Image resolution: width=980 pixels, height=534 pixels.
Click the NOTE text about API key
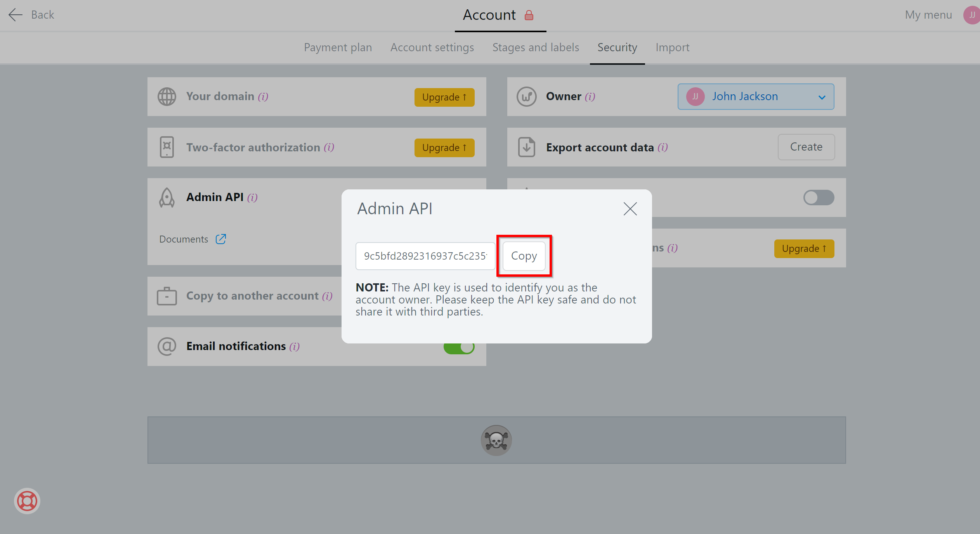tap(496, 300)
